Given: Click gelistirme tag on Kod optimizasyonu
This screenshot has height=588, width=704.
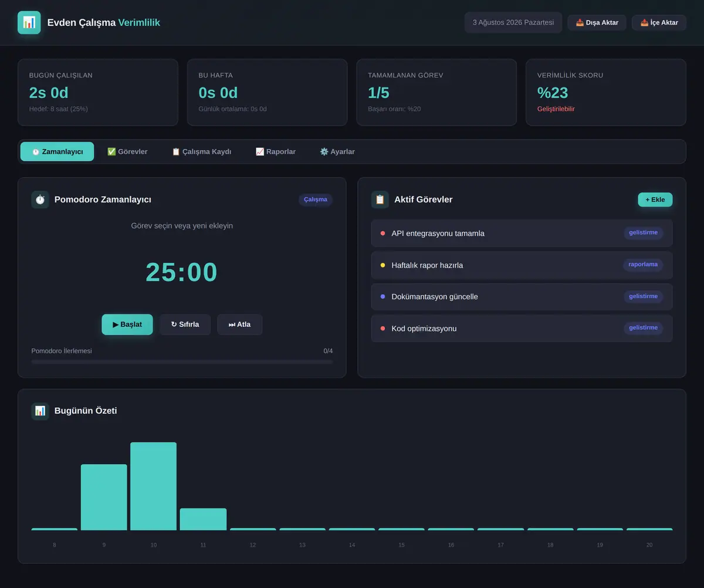Looking at the screenshot, I should [x=643, y=328].
